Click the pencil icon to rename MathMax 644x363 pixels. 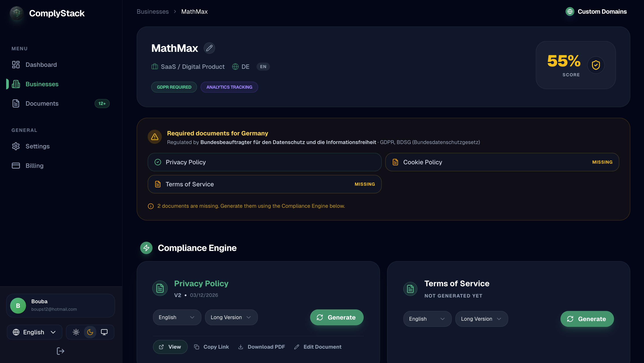click(210, 48)
